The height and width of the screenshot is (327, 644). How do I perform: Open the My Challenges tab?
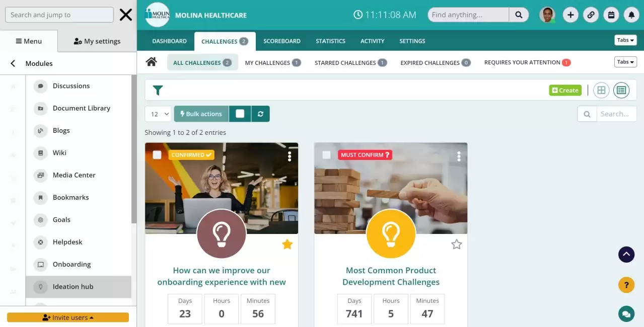coord(273,62)
